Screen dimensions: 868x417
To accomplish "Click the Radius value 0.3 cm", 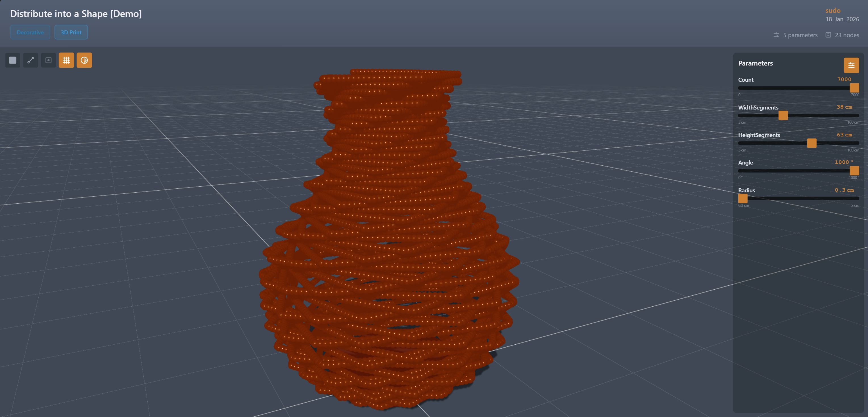I will [844, 190].
